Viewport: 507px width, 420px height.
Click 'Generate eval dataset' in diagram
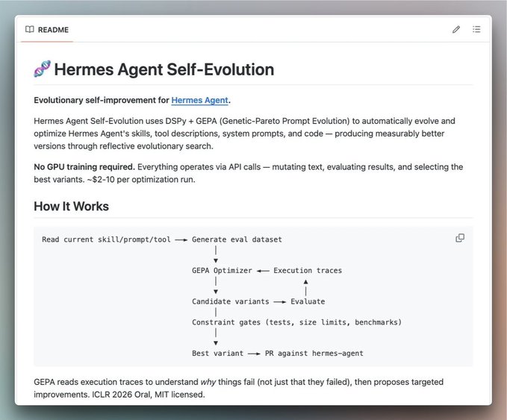point(237,239)
